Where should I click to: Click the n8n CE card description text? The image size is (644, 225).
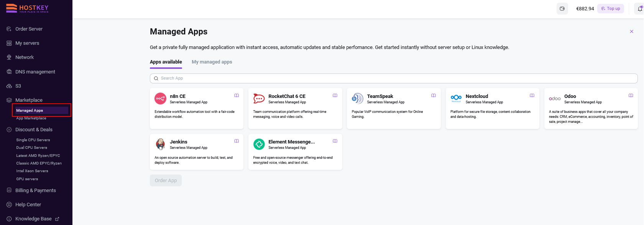pyautogui.click(x=194, y=114)
